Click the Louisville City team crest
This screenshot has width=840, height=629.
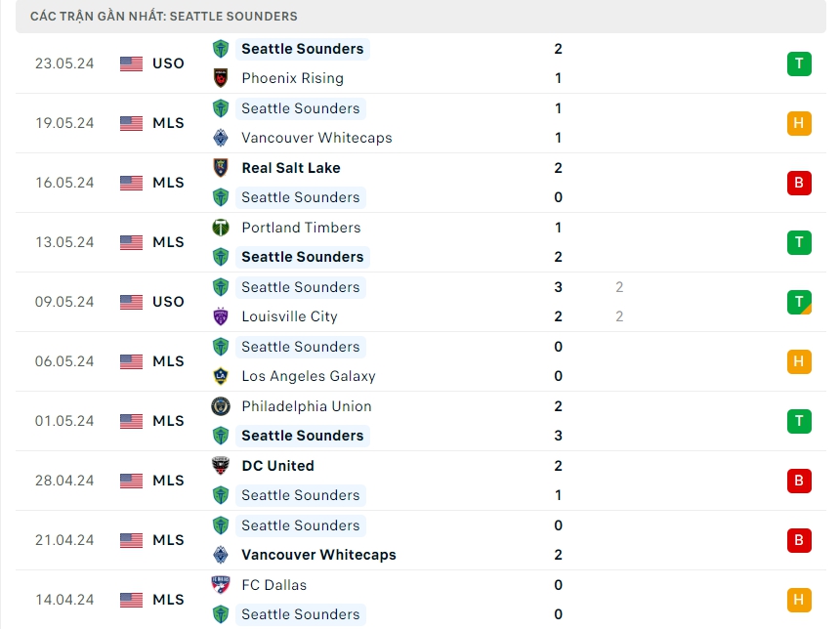pyautogui.click(x=221, y=316)
